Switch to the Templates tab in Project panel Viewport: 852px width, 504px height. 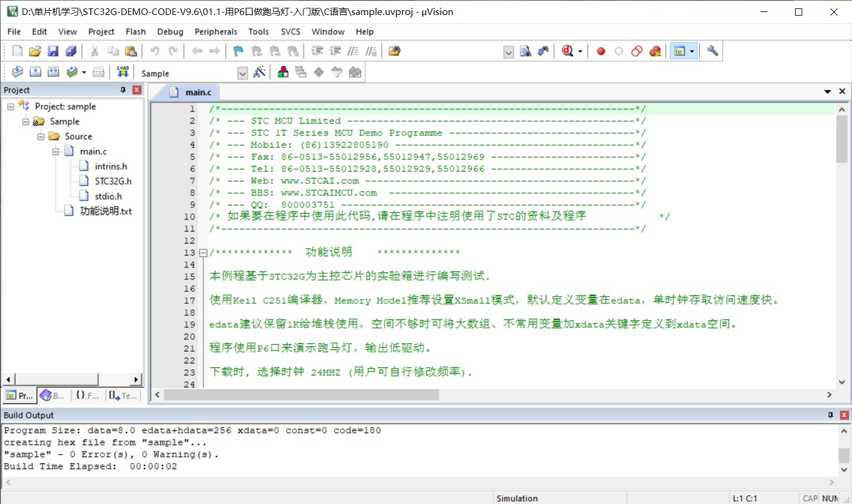(124, 396)
